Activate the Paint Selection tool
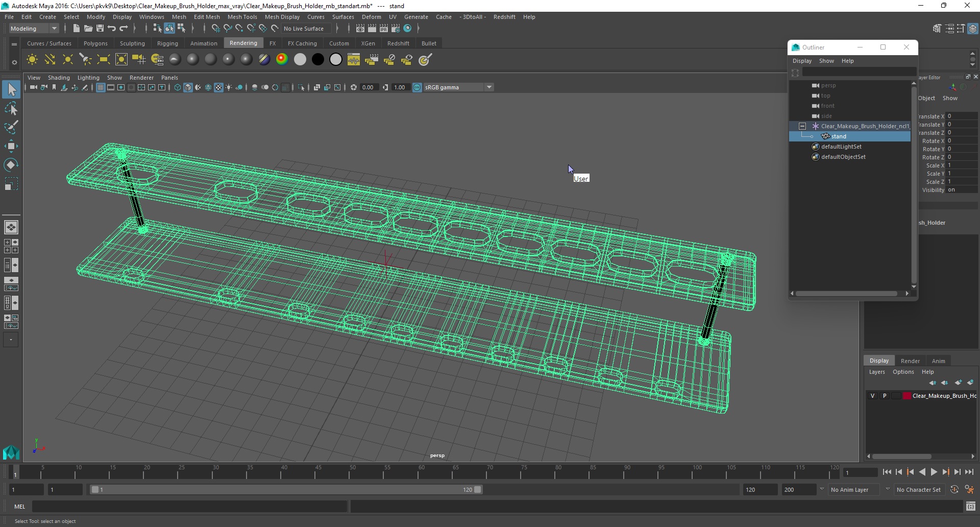980x527 pixels. 11,127
